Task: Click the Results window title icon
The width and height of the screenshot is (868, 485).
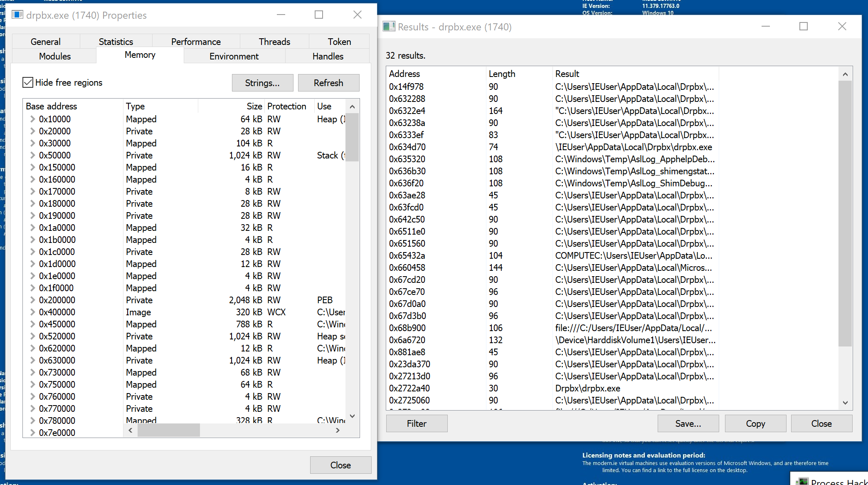Action: 389,27
